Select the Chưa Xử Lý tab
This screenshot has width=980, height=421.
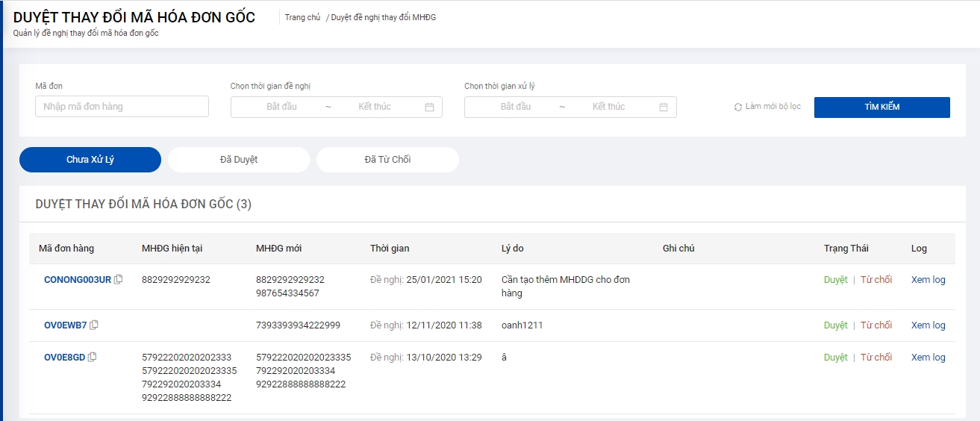click(90, 160)
